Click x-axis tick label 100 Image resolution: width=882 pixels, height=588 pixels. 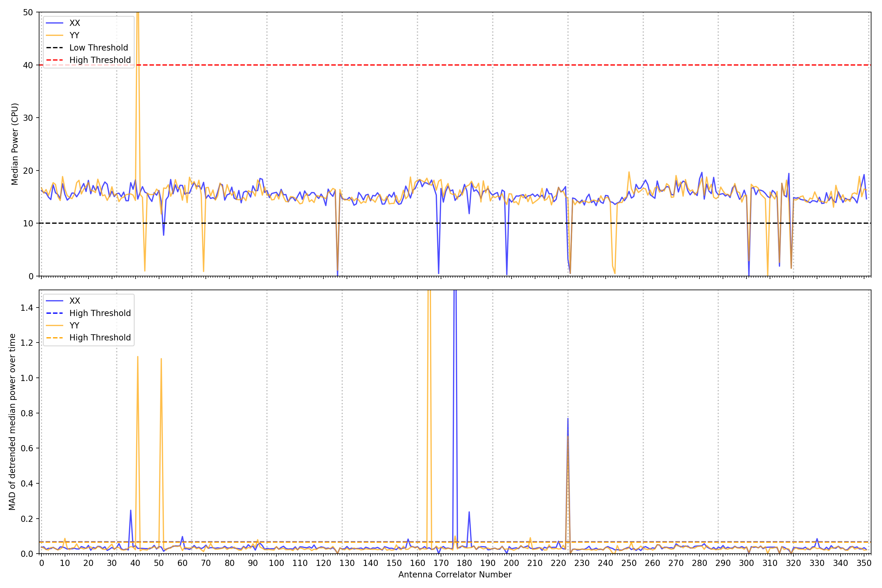276,563
